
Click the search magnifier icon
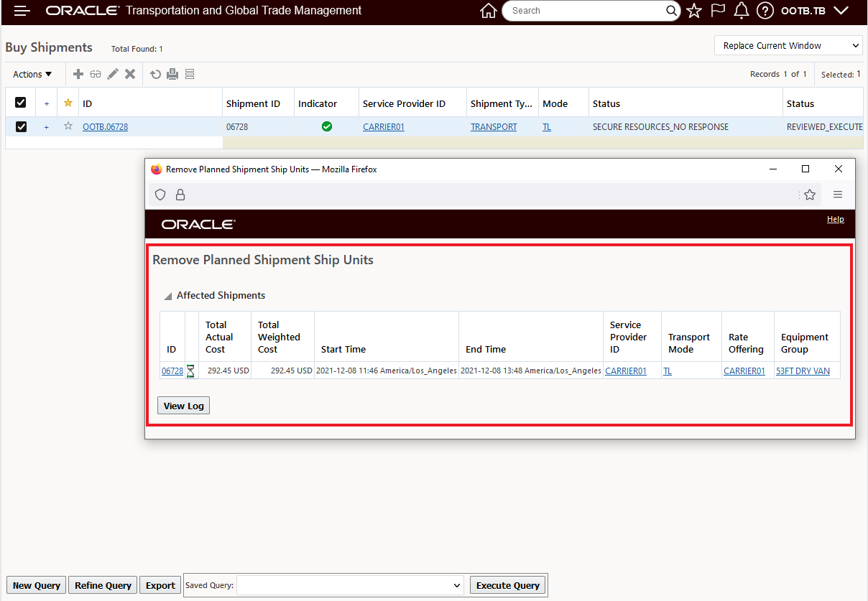click(x=672, y=11)
